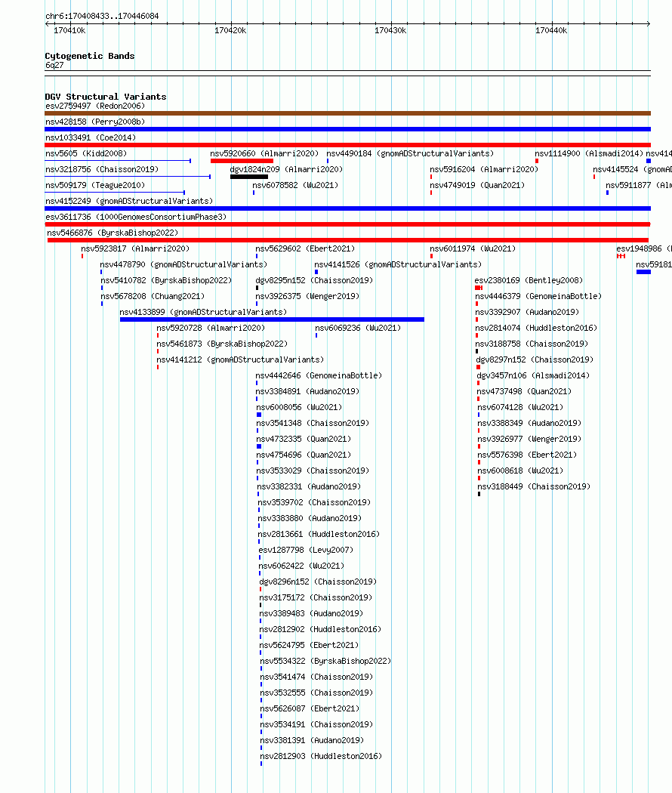672x793 pixels.
Task: Click dgv3457n106 (Alsmadi2014) label
Action: (533, 375)
